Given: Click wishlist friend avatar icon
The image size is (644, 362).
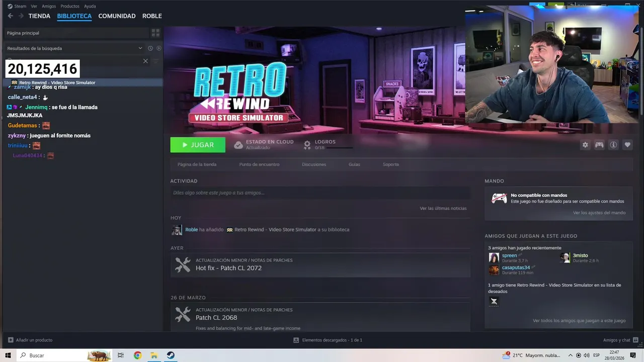Looking at the screenshot, I should (494, 301).
